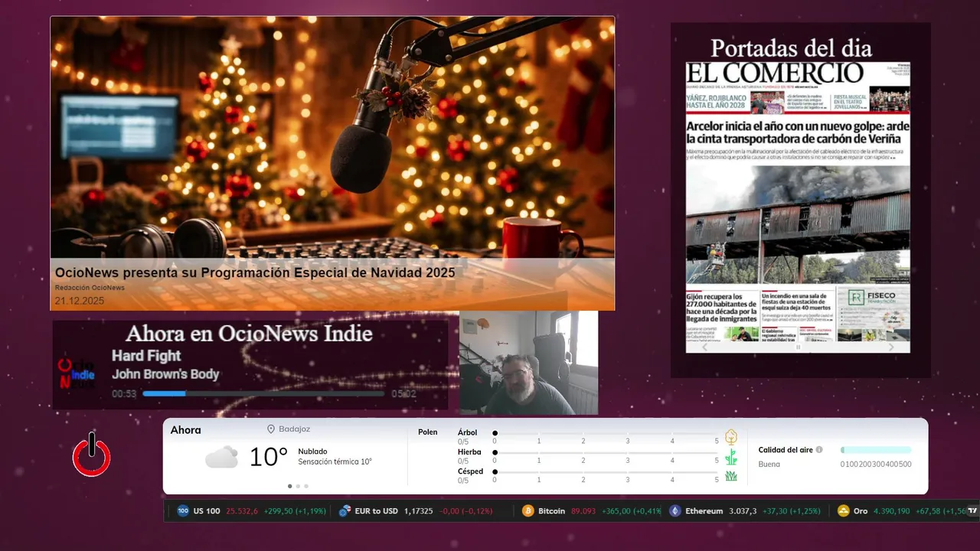Click the Portadas del dia title
Image resolution: width=980 pixels, height=551 pixels.
point(791,48)
